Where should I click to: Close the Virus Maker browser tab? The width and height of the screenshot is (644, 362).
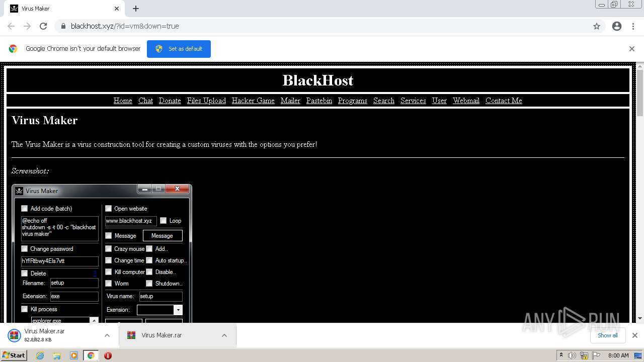click(x=117, y=9)
